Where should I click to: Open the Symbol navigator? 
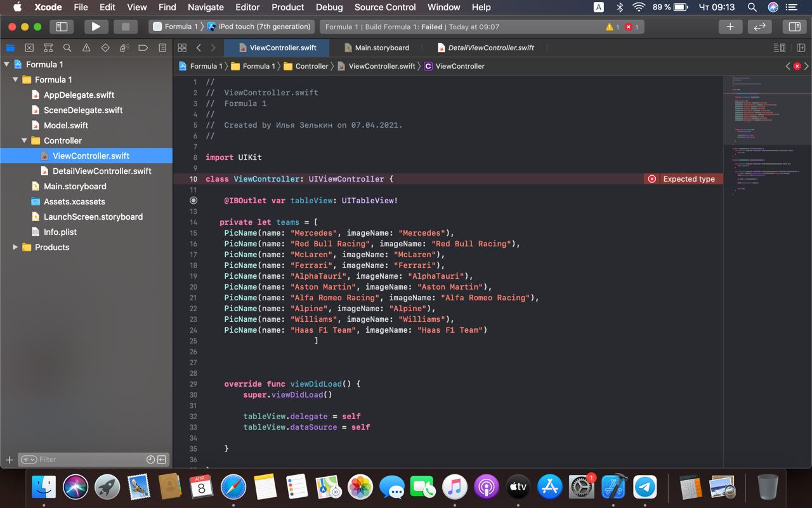point(48,48)
